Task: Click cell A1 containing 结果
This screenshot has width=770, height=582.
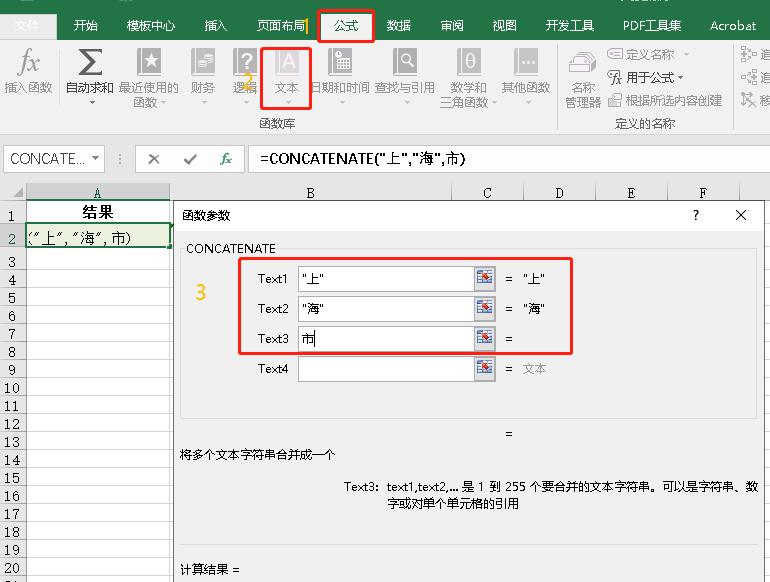Action: click(x=98, y=212)
